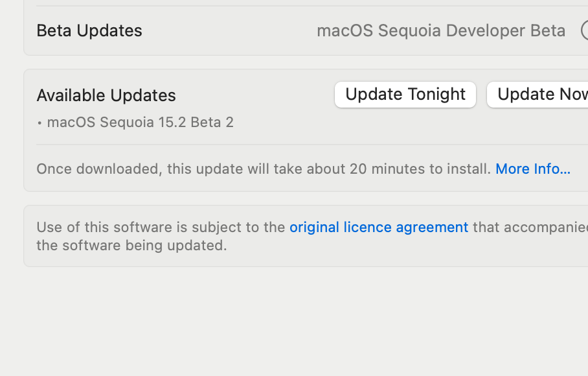Open the original licence agreement link
Viewport: 588px width, 376px height.
point(379,228)
